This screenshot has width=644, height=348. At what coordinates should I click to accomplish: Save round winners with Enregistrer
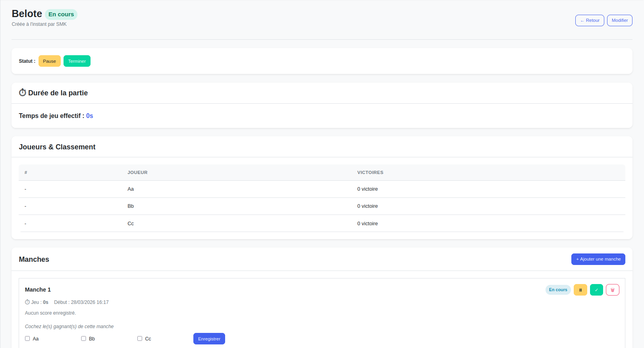(209, 339)
